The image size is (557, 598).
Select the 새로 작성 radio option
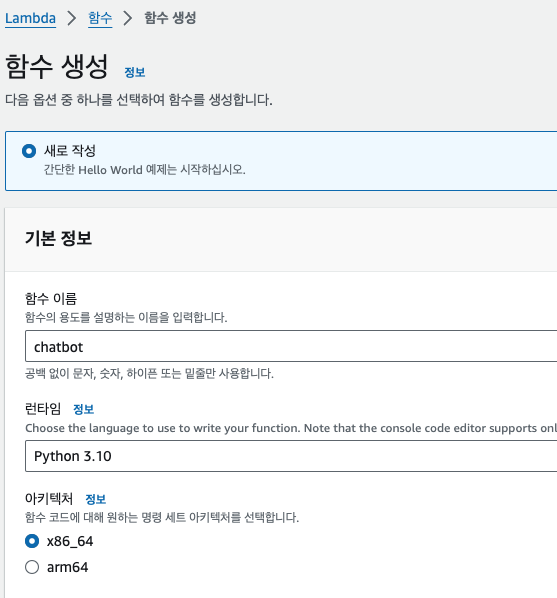29,151
